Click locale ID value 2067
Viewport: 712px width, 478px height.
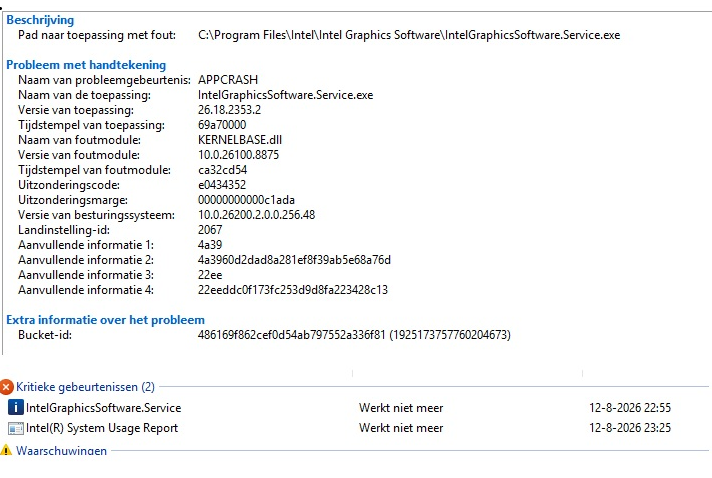pyautogui.click(x=210, y=230)
